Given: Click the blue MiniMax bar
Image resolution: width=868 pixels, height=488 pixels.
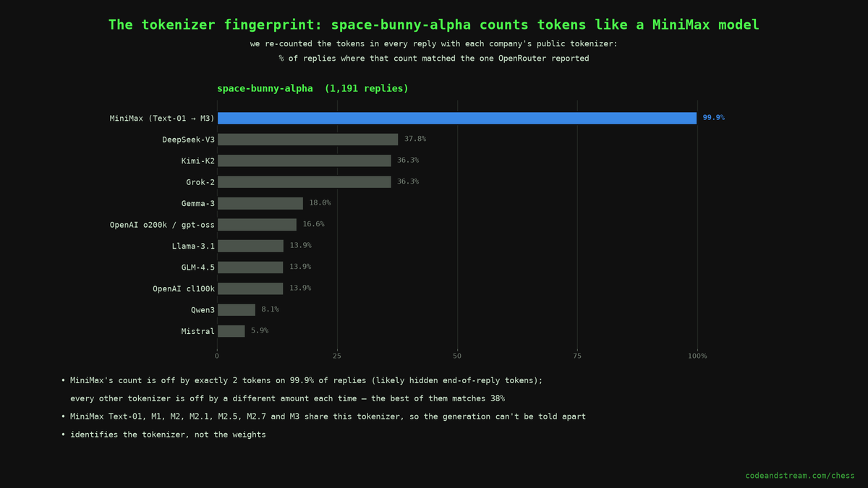Looking at the screenshot, I should coord(457,118).
